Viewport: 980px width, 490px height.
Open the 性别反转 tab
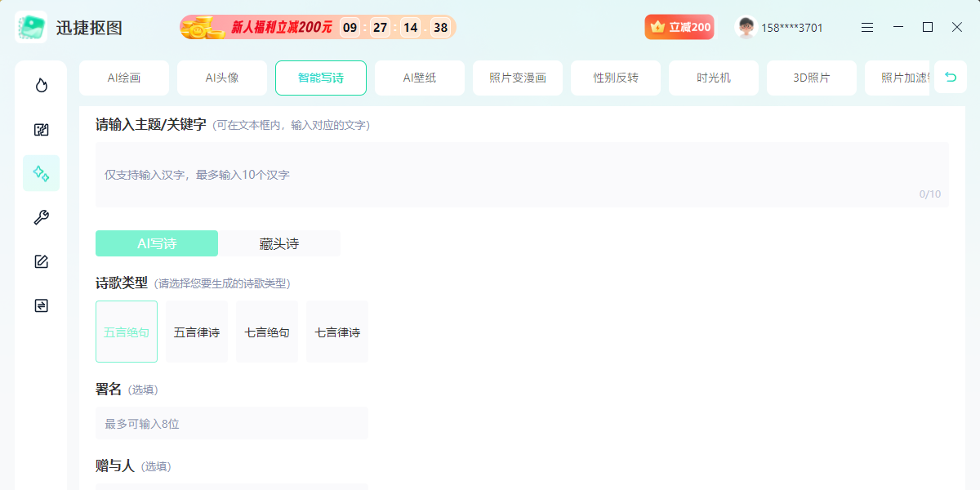[616, 78]
